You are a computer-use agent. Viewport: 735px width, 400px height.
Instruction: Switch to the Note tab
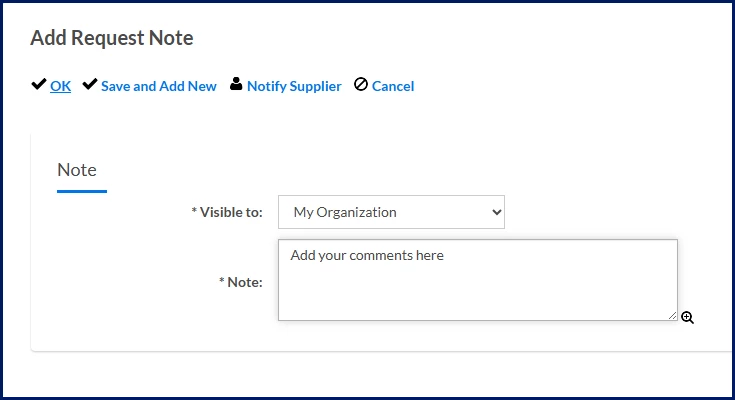(x=77, y=170)
